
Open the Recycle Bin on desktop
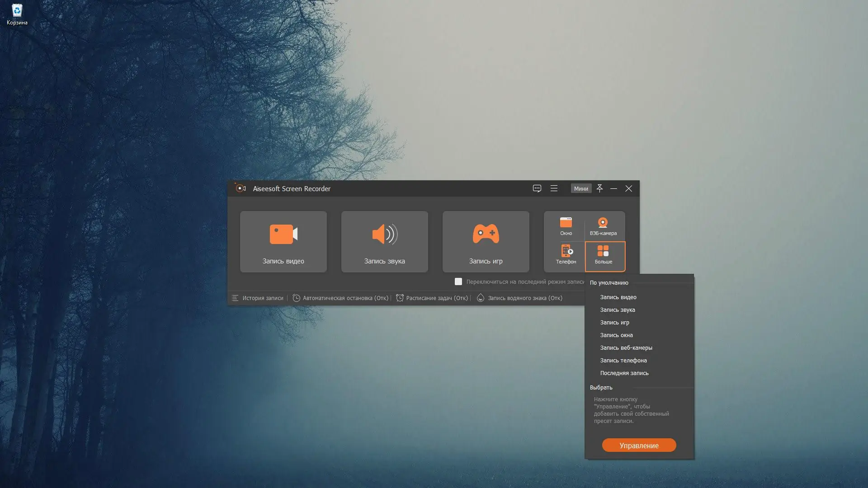pyautogui.click(x=17, y=14)
